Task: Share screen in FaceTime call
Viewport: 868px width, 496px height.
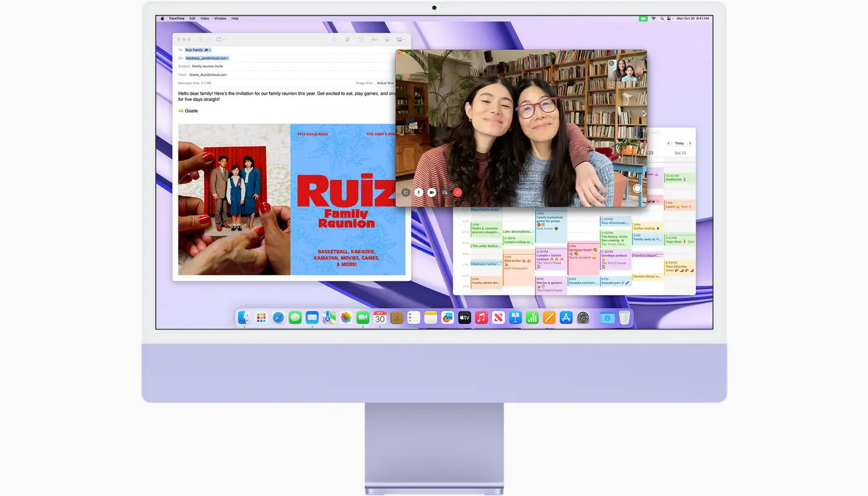Action: (445, 192)
